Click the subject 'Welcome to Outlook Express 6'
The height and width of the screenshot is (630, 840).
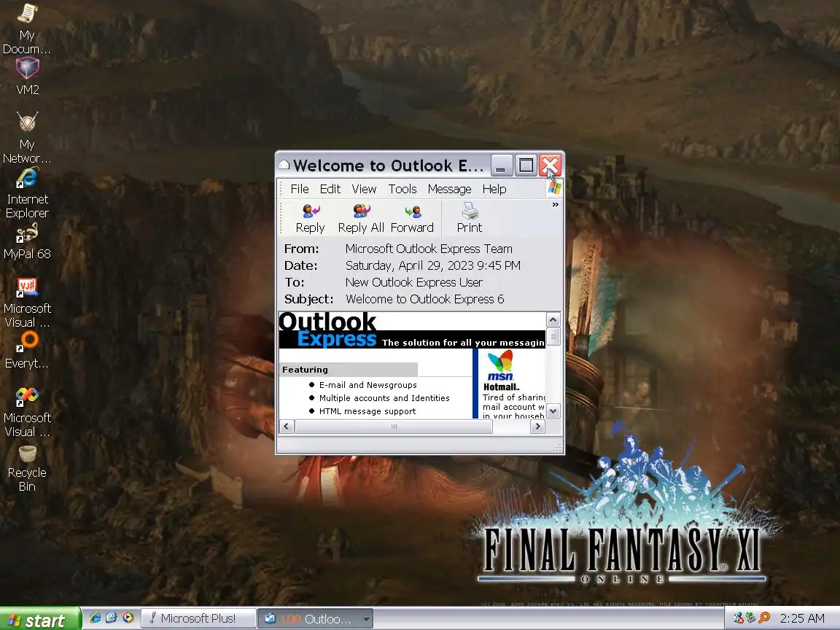pos(425,299)
